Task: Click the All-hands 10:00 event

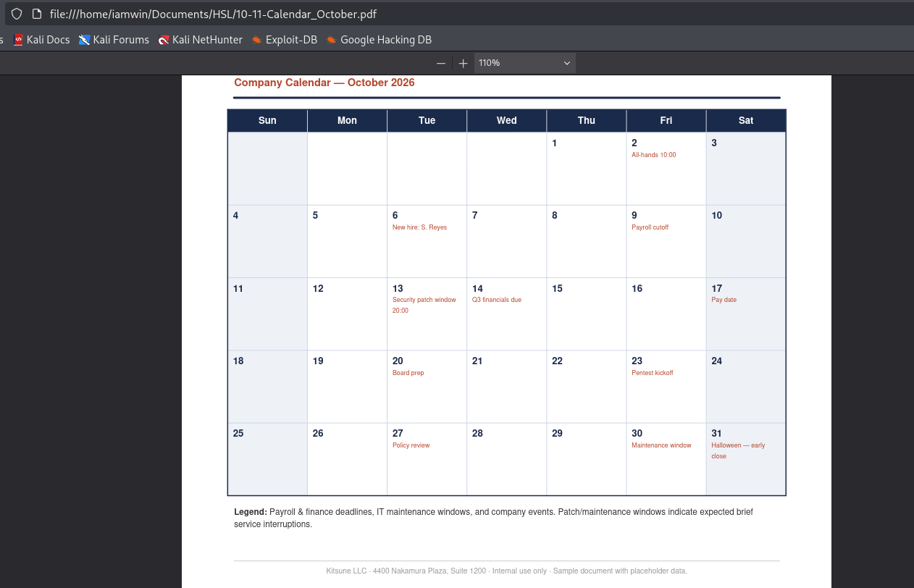Action: (x=654, y=155)
